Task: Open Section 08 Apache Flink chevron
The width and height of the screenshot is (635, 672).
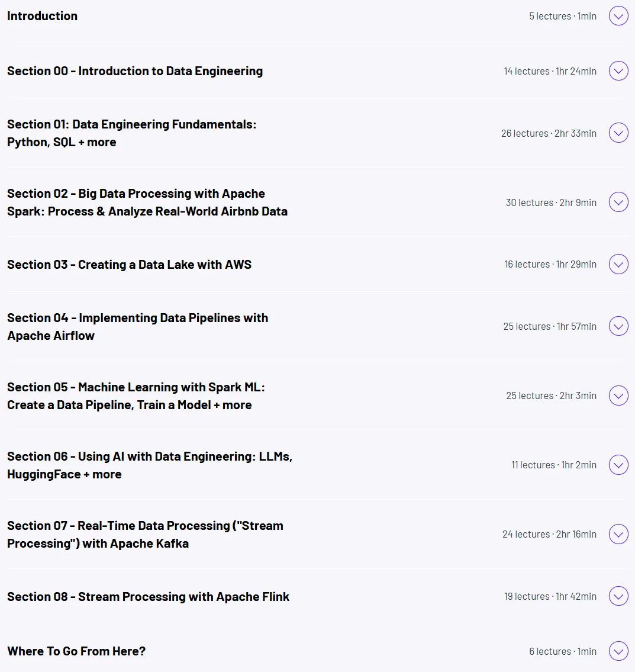Action: [618, 596]
